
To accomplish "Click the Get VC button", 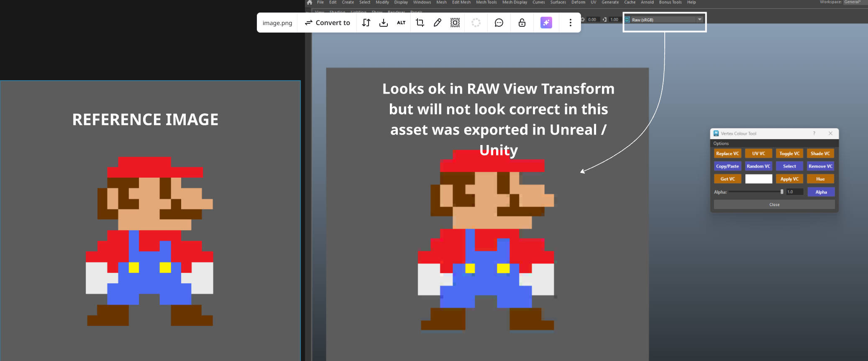I will 727,179.
